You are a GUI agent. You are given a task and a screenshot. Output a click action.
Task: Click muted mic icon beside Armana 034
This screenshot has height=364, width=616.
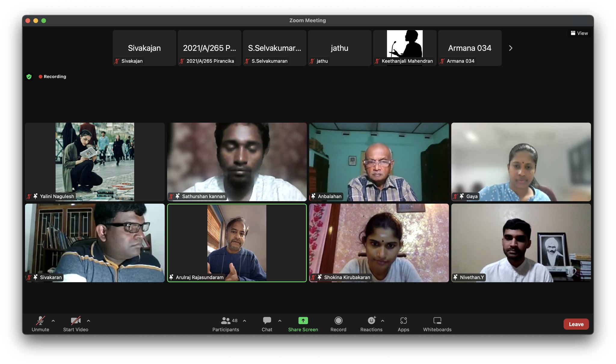[442, 61]
